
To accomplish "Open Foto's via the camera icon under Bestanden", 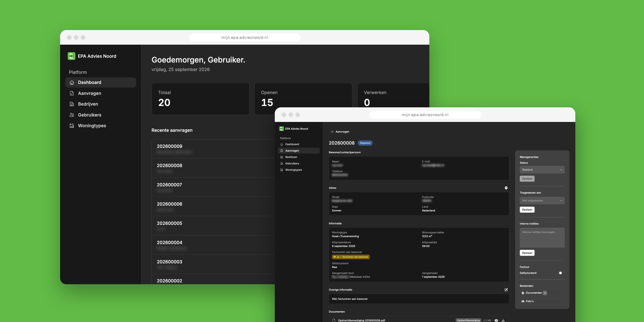I will pyautogui.click(x=523, y=301).
